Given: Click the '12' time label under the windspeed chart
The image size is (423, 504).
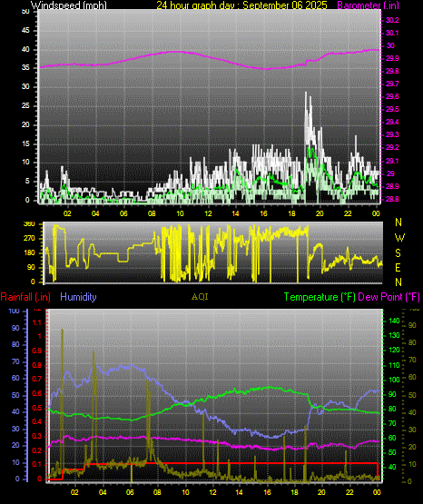Looking at the screenshot, I should [208, 213].
